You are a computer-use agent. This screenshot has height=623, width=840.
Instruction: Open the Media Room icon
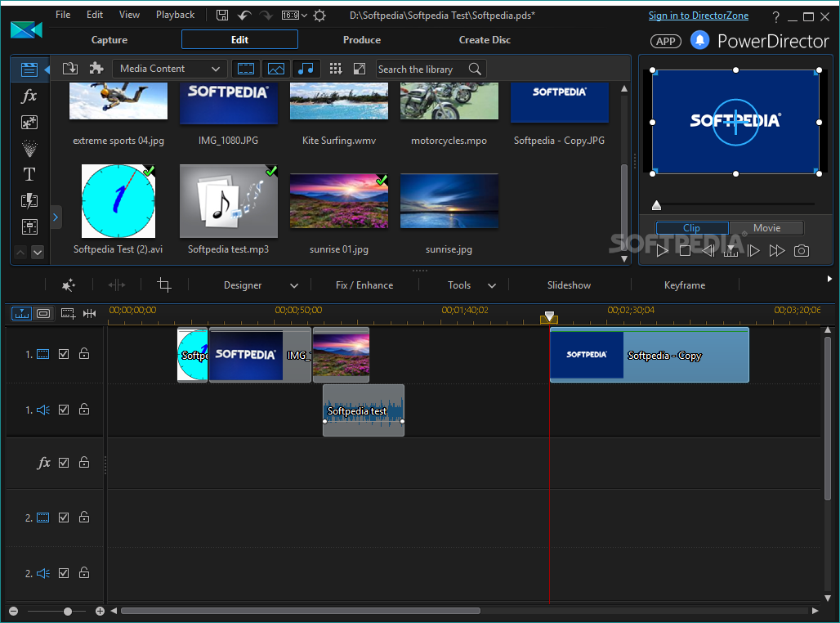coord(29,69)
